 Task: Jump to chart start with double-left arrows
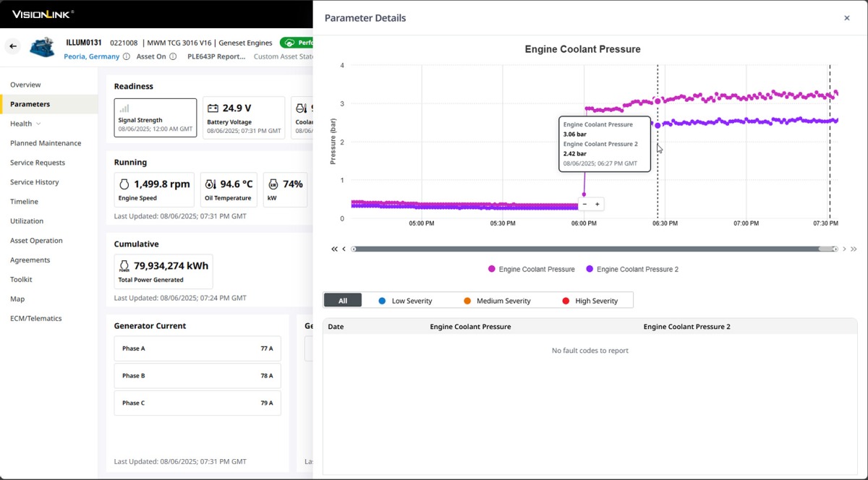[334, 249]
